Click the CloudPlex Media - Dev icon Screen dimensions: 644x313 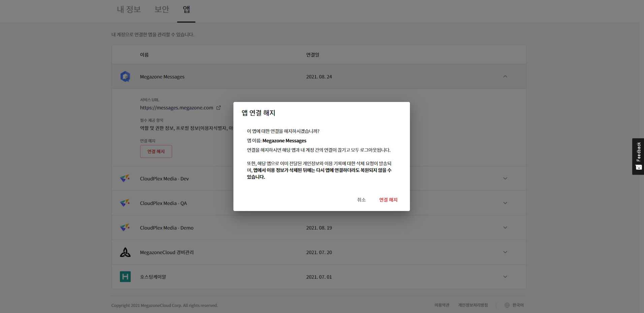[125, 178]
